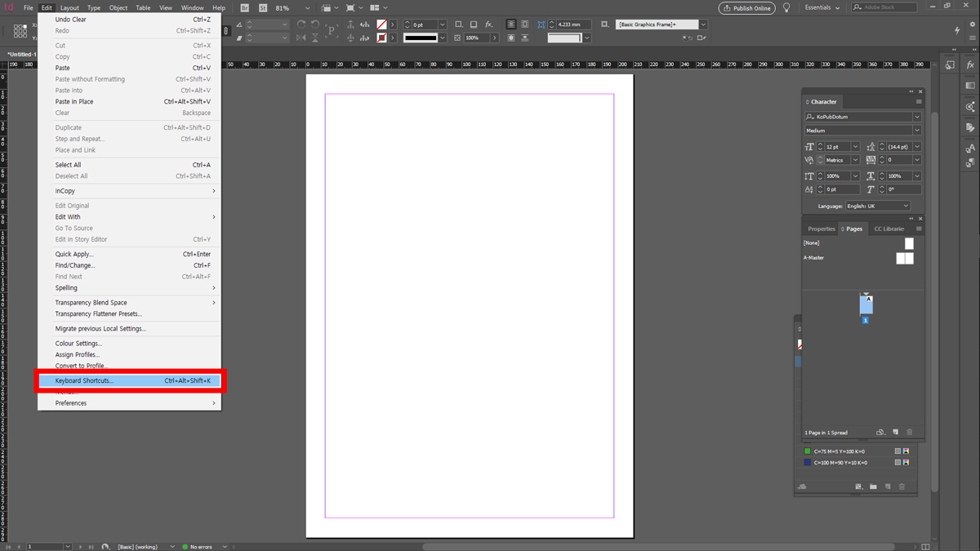Open the Pages panel flyout menu
980x551 pixels.
coord(919,229)
